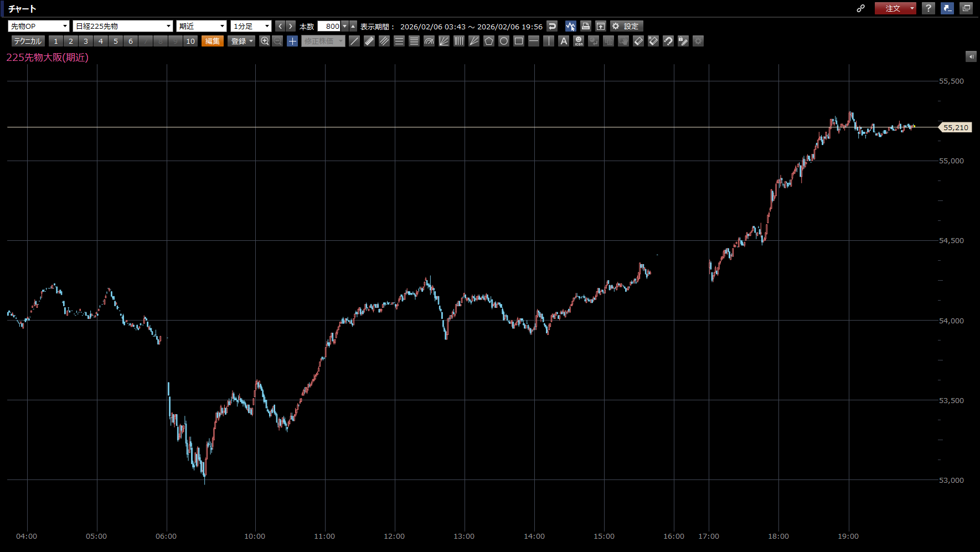Zoom in on the chart

[x=265, y=41]
